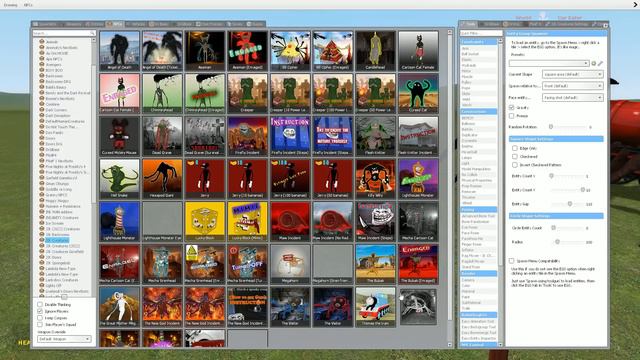Spawn Maw Incident (Steps) trollface icon
The image size is (640, 360).
point(376,221)
